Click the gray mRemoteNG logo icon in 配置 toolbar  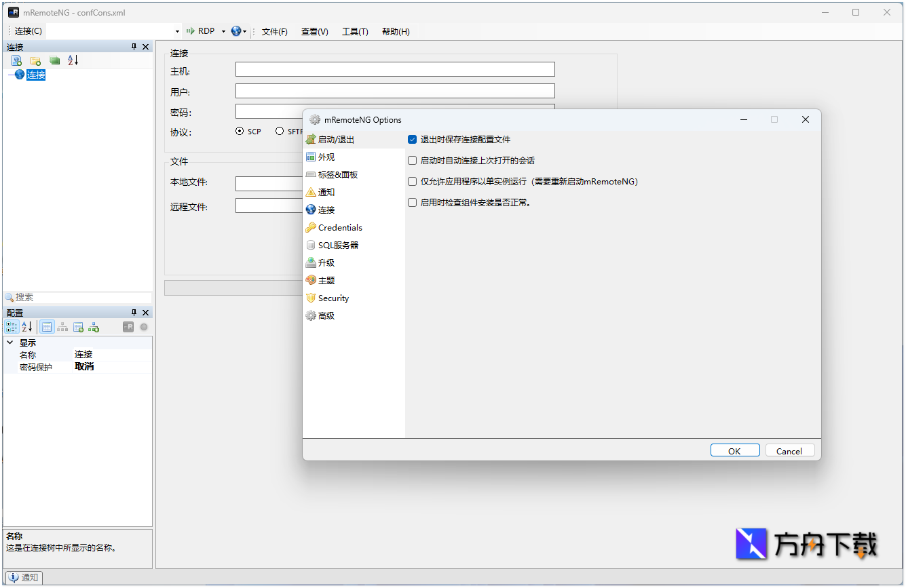128,327
